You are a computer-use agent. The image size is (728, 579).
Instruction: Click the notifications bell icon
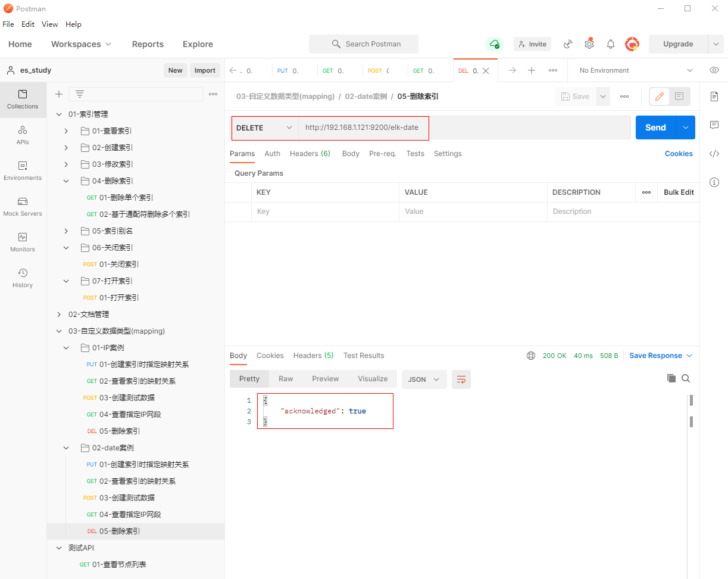(610, 44)
